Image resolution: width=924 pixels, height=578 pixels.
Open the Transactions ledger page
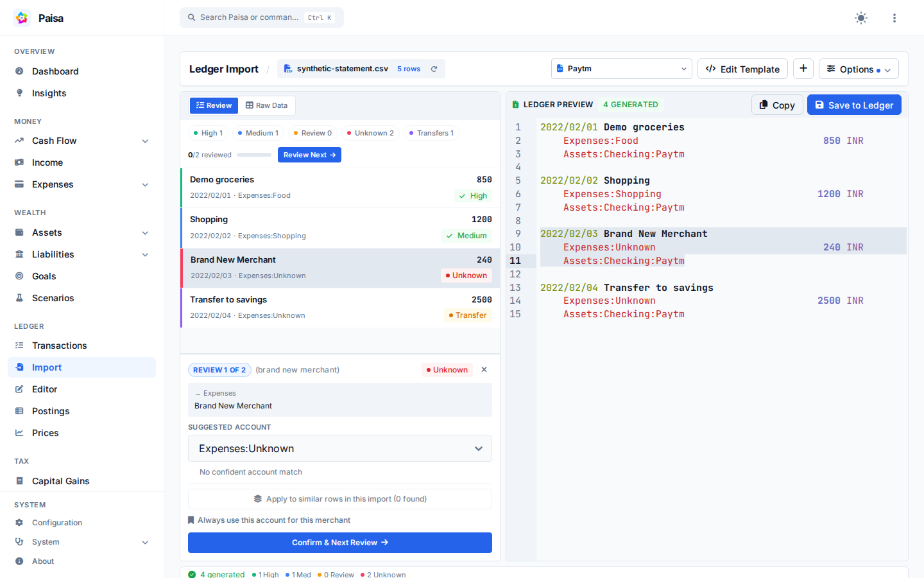pos(81,346)
